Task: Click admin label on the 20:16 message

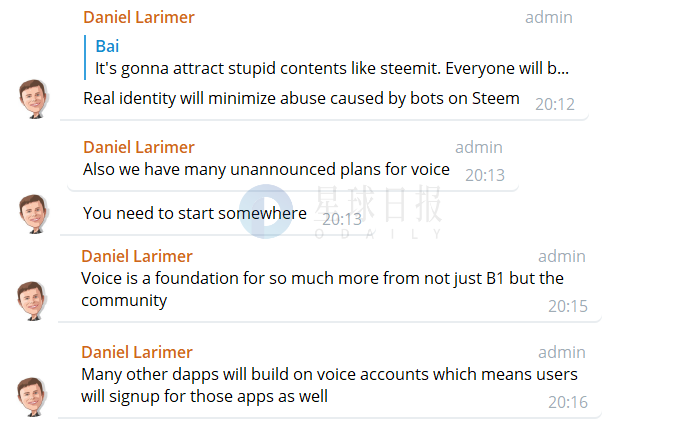Action: click(562, 352)
